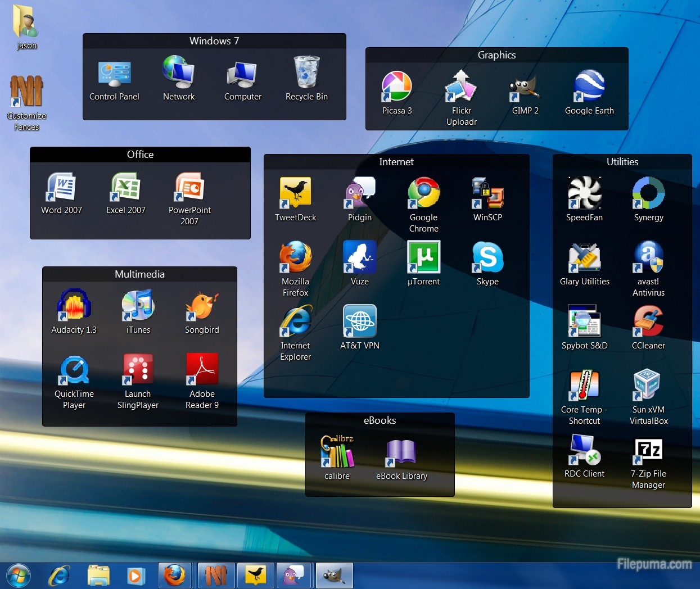Select Mozilla Firefox desktop shortcut
The width and height of the screenshot is (700, 589).
pos(296,269)
